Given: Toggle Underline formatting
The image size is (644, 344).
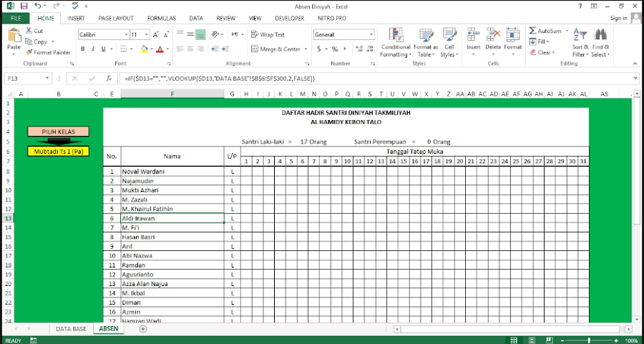Looking at the screenshot, I should 104,49.
